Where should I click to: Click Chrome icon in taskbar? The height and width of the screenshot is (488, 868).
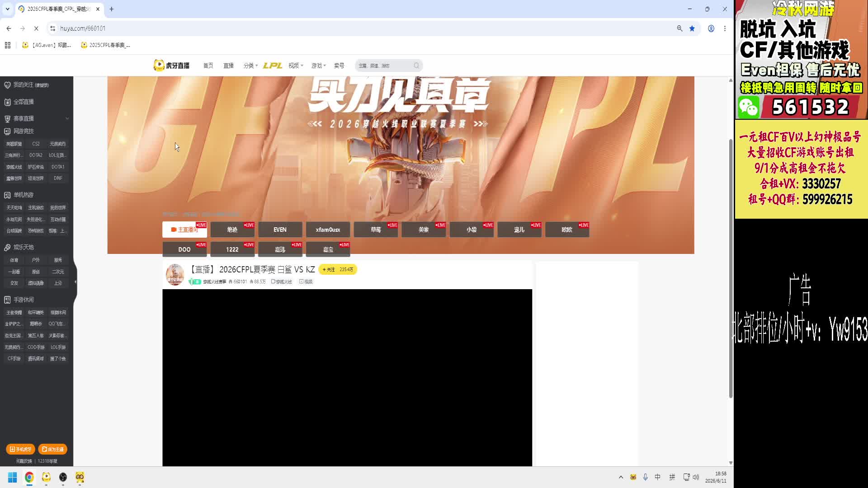pos(29,477)
